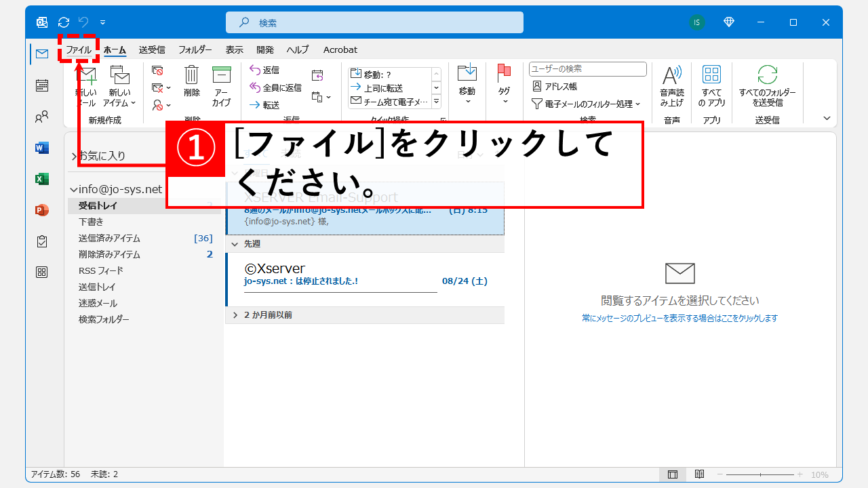Switch to the ホーム ribbon tab
Image resolution: width=868 pixels, height=488 pixels.
click(x=115, y=49)
